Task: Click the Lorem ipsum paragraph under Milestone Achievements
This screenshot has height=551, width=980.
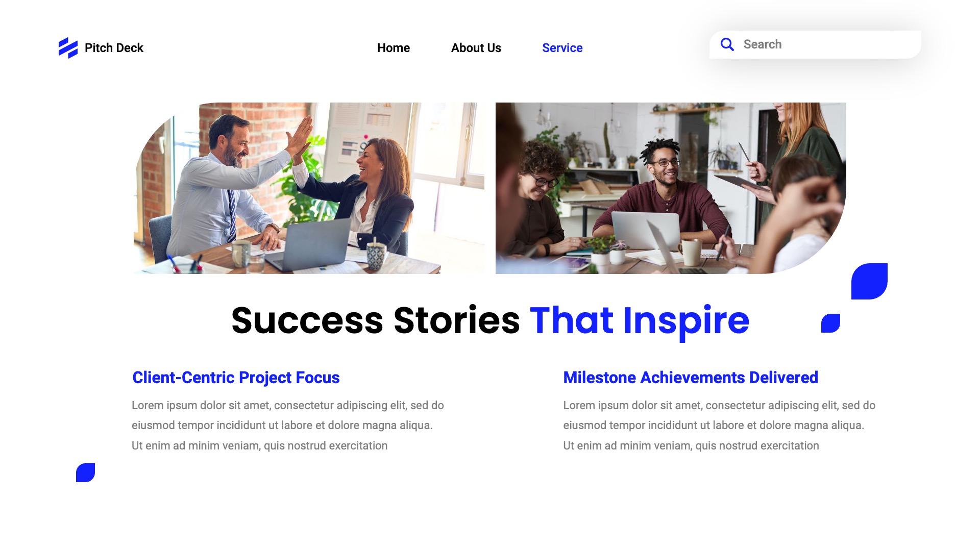Action: pos(719,425)
